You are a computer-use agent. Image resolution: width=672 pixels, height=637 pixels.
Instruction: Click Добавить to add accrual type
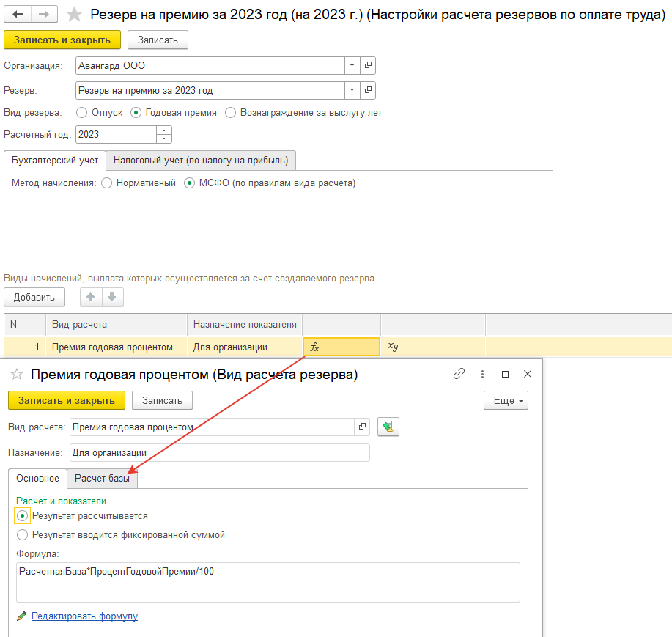point(34,297)
